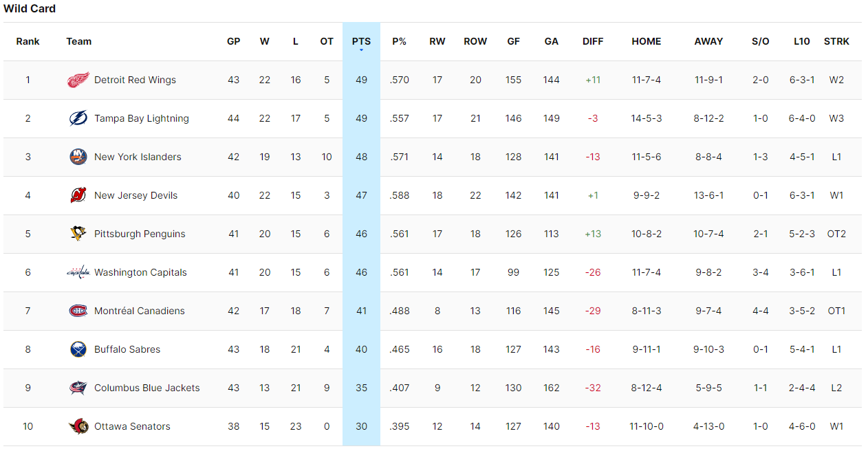
Task: Click the New Jersey Devils logo
Action: [x=78, y=195]
